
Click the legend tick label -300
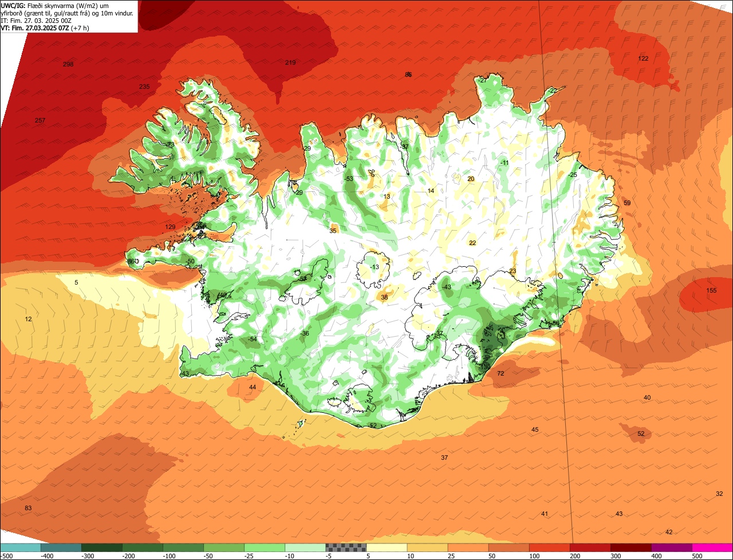coord(88,556)
